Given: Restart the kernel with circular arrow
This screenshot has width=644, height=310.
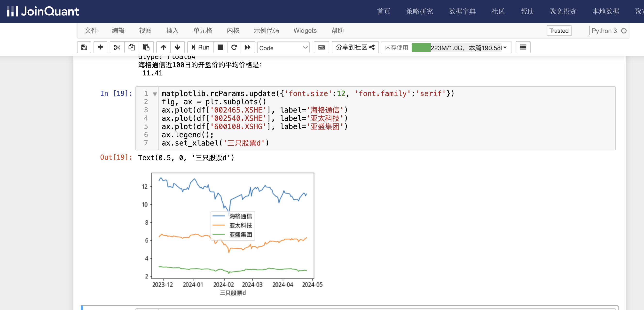Looking at the screenshot, I should (234, 47).
